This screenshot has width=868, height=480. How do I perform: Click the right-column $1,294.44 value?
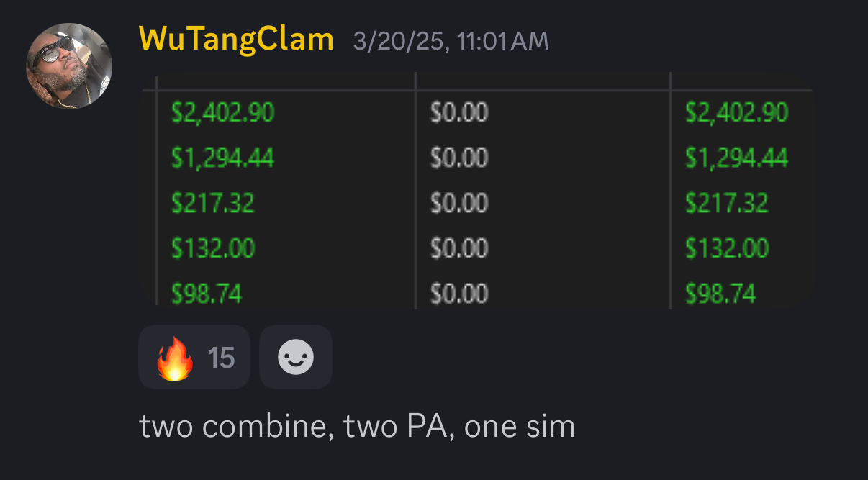tap(736, 158)
